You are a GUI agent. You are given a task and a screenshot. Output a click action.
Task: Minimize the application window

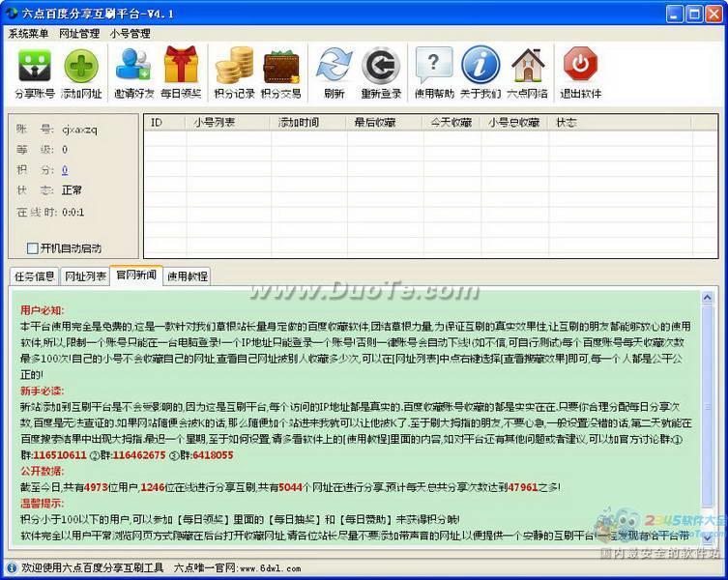[675, 14]
